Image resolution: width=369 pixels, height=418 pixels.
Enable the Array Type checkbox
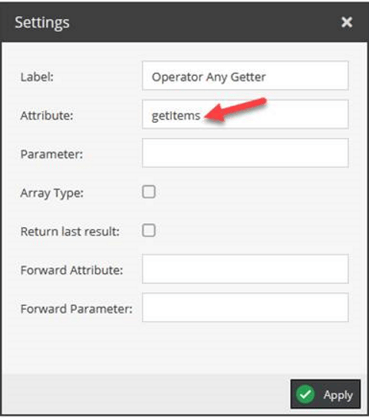click(x=149, y=192)
